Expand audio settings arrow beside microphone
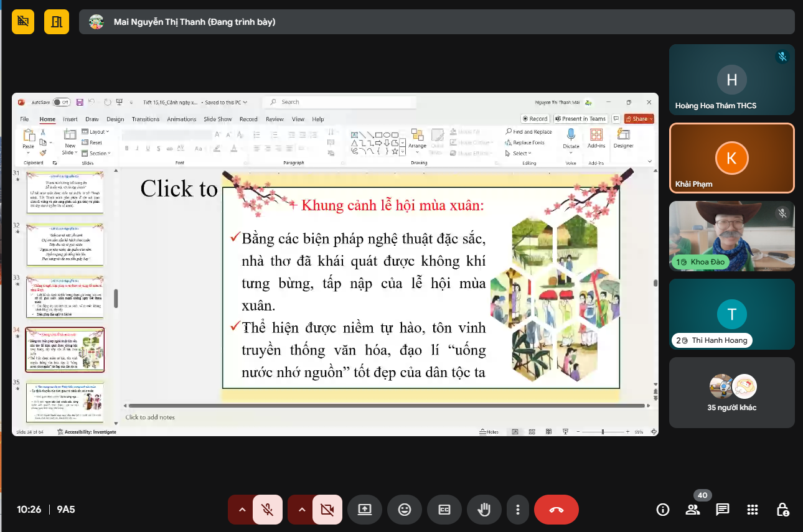Viewport: 803px width, 532px height. pos(242,510)
